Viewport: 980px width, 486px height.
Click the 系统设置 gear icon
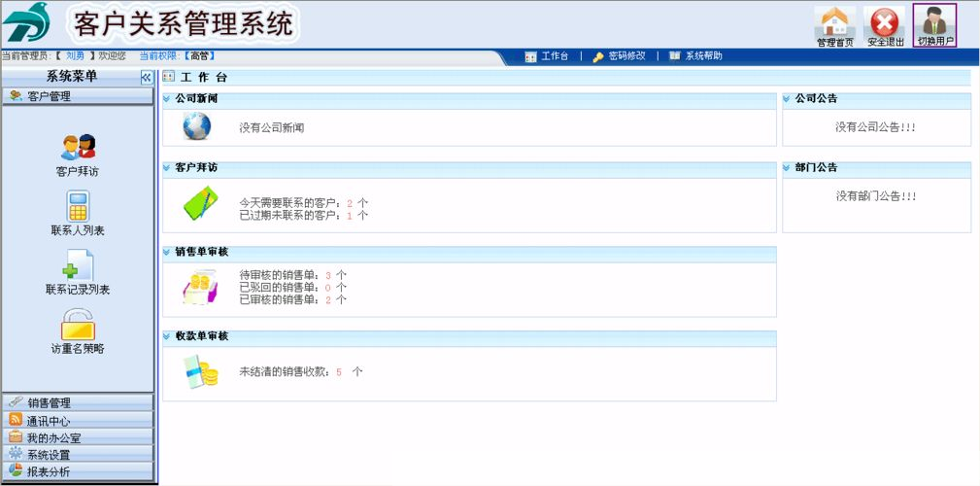coord(16,454)
